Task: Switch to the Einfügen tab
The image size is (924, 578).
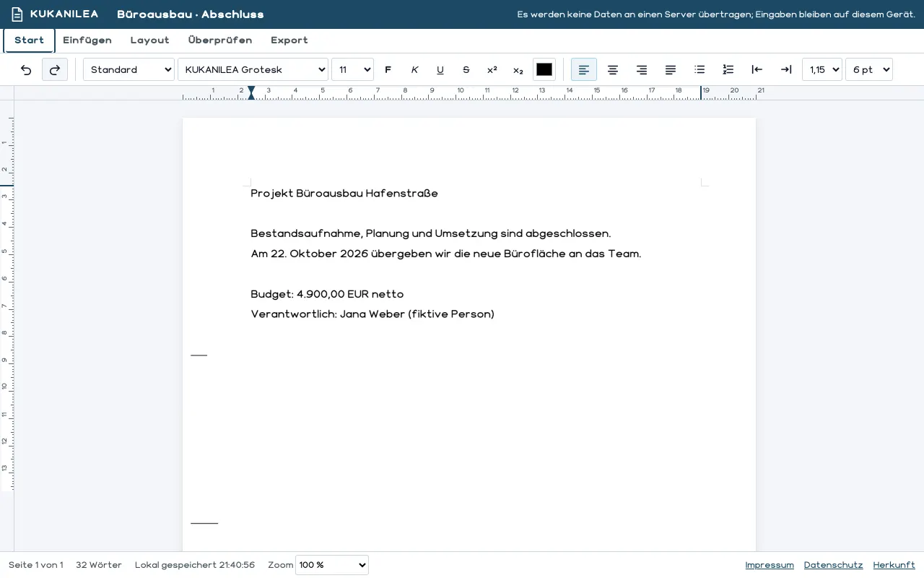Action: click(x=87, y=40)
